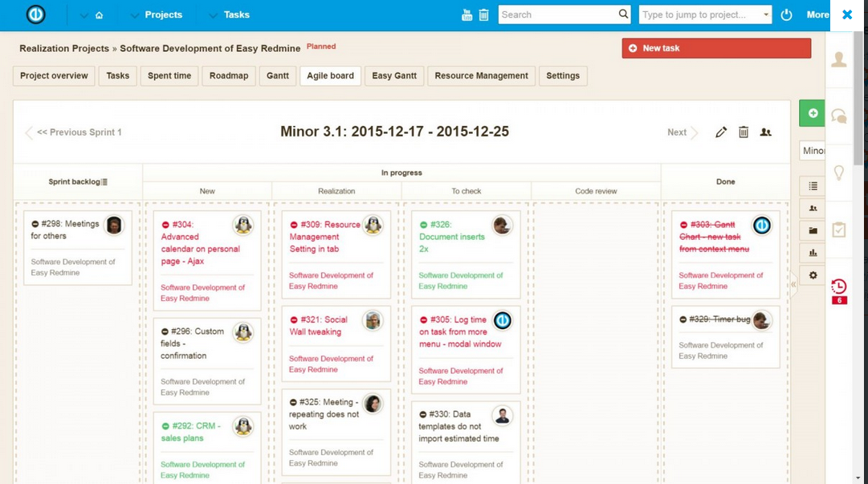Open the YouTube video icon in top bar
This screenshot has height=484, width=868.
467,15
